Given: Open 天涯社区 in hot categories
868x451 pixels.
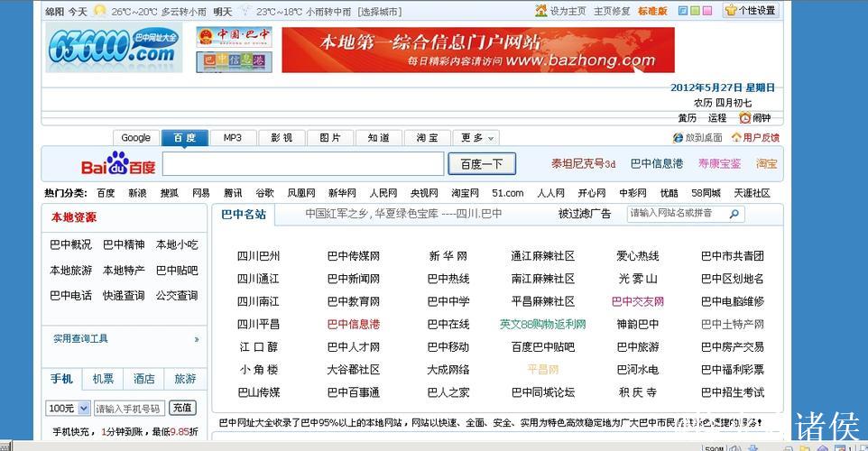Looking at the screenshot, I should [752, 193].
